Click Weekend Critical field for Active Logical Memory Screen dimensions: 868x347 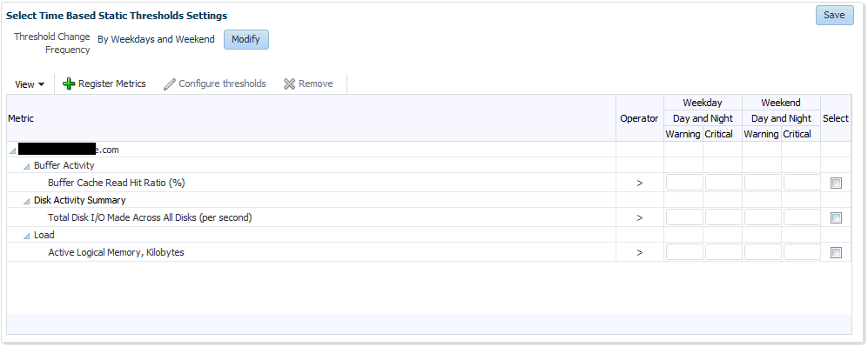pyautogui.click(x=802, y=252)
